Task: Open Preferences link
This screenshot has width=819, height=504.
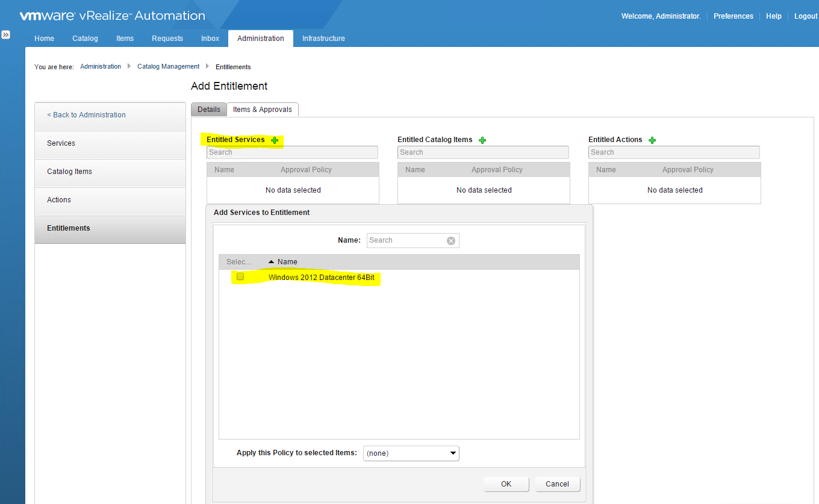Action: pyautogui.click(x=733, y=16)
